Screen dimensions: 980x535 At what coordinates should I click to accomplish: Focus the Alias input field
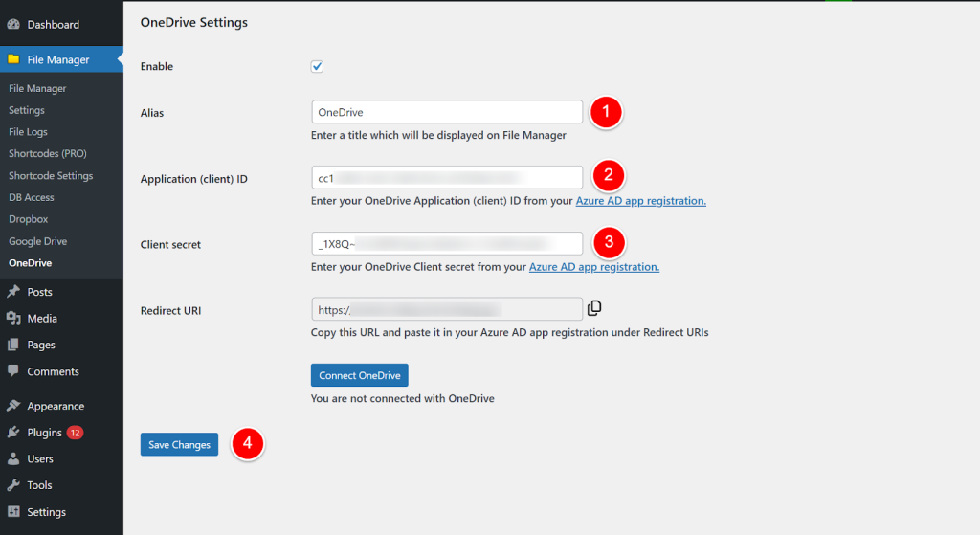click(447, 112)
